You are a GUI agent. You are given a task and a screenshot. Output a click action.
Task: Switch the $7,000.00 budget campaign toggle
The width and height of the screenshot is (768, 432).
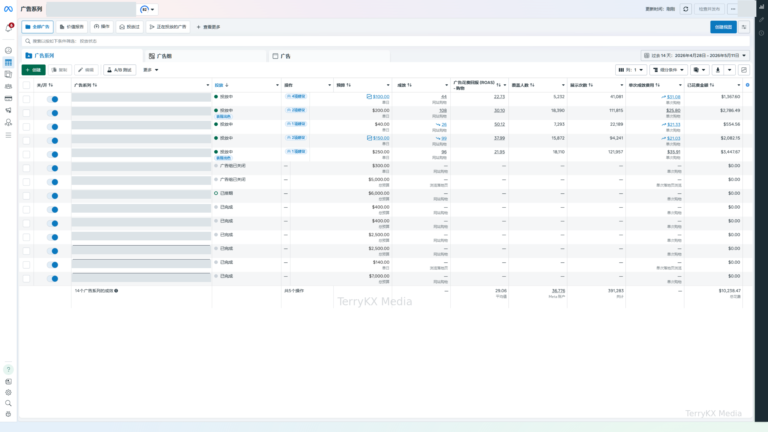52,279
